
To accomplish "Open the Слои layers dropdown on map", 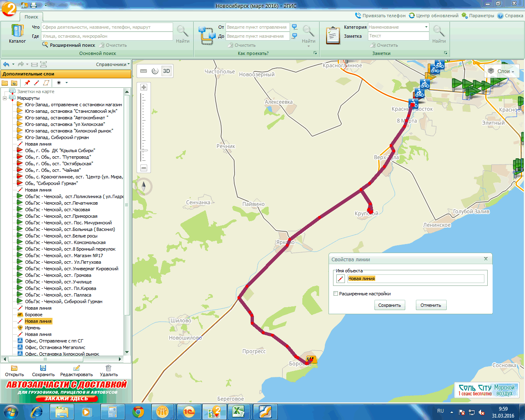I will [502, 71].
